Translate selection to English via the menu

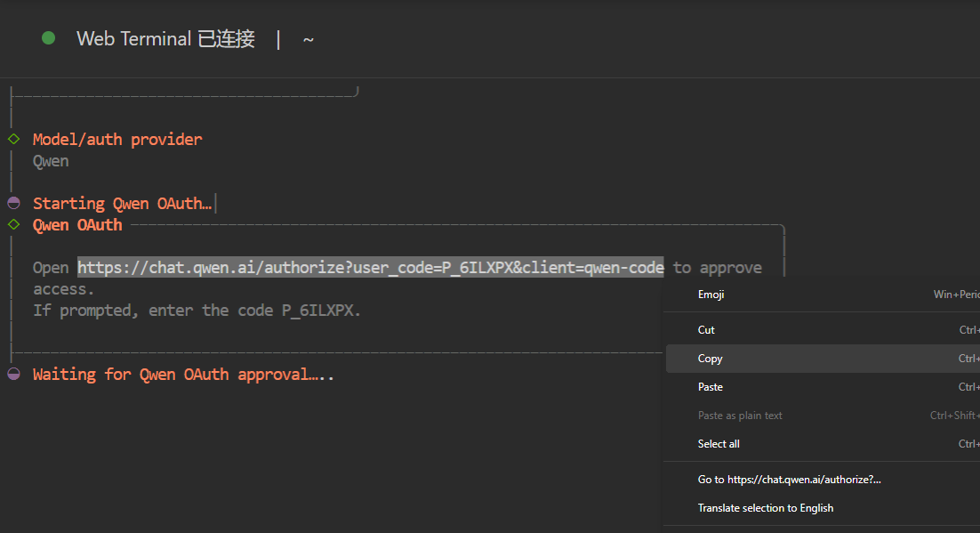pos(765,508)
